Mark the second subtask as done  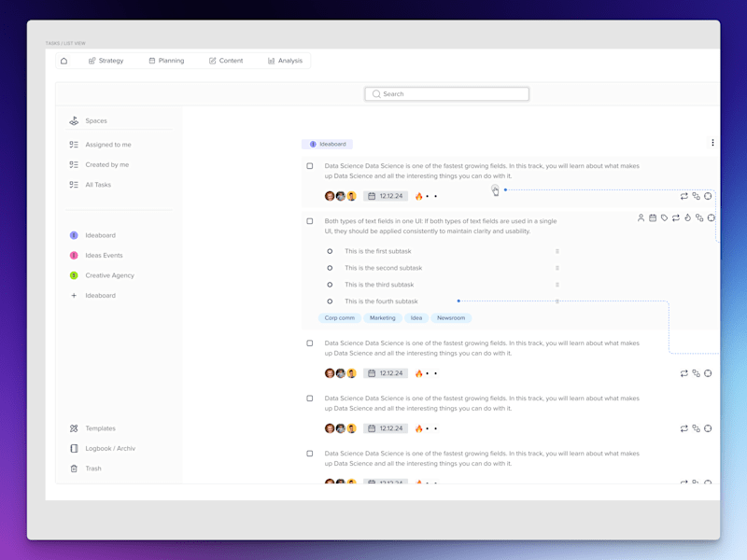pyautogui.click(x=330, y=268)
